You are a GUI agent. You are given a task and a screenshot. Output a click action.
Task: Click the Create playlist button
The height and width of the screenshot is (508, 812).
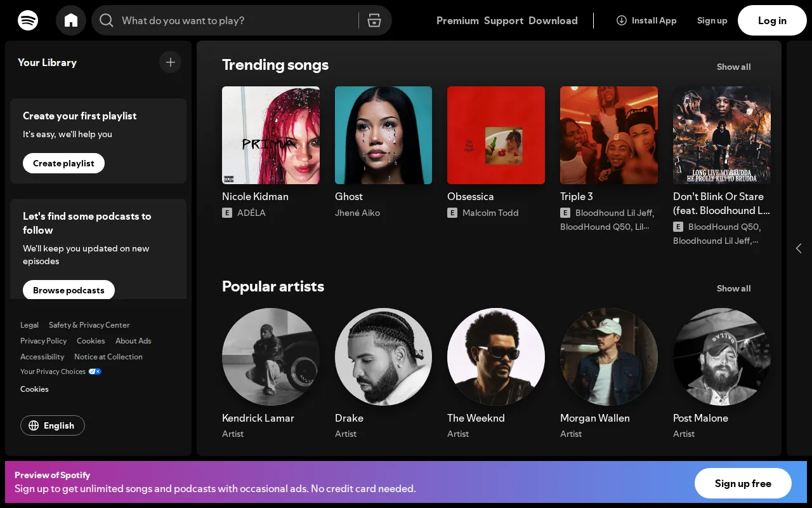[63, 163]
